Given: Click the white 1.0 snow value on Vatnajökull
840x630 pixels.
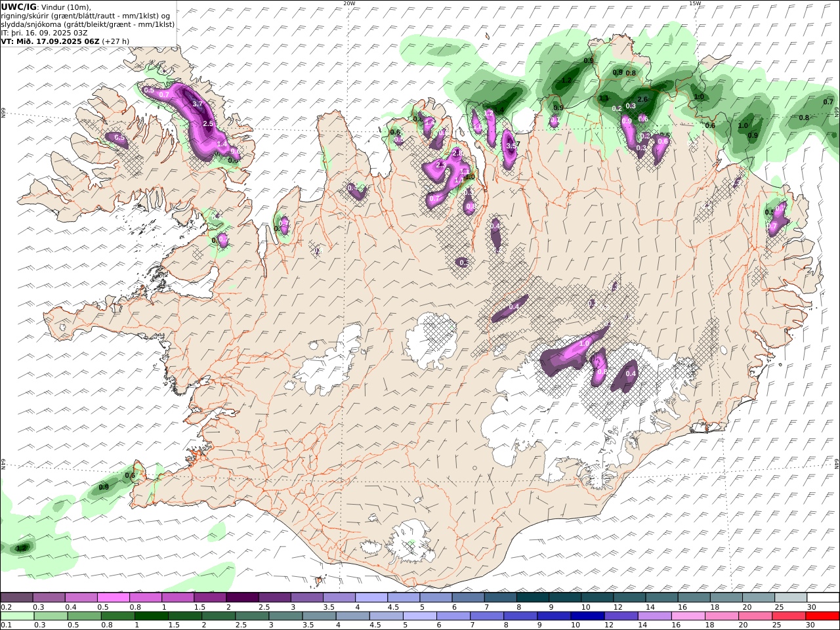Looking at the screenshot, I should click(584, 343).
